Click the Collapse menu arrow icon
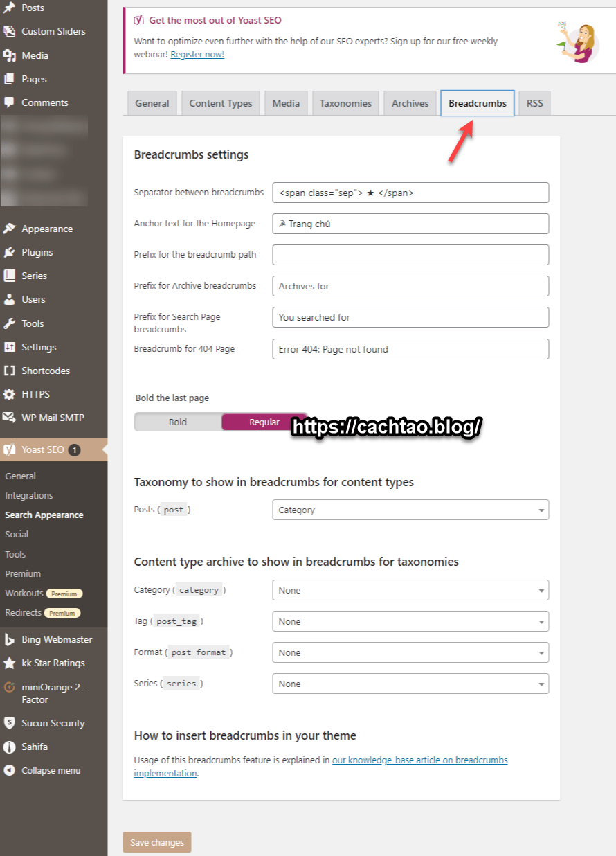This screenshot has height=856, width=616. point(9,770)
